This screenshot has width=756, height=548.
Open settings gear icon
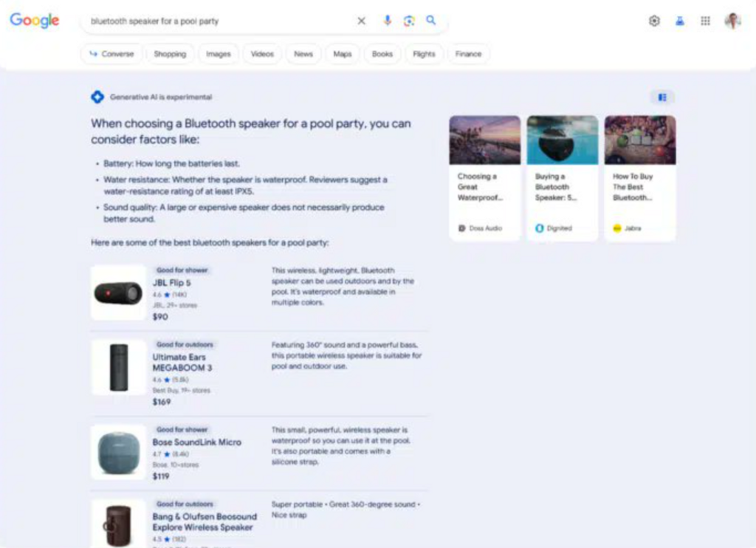(x=654, y=21)
